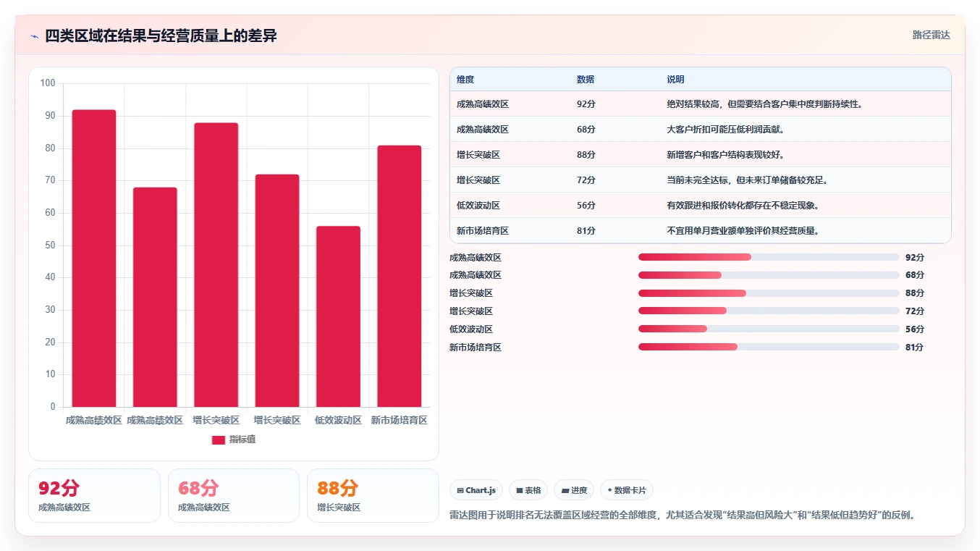Click the table cell 81分
This screenshot has height=551, width=980.
tap(586, 231)
